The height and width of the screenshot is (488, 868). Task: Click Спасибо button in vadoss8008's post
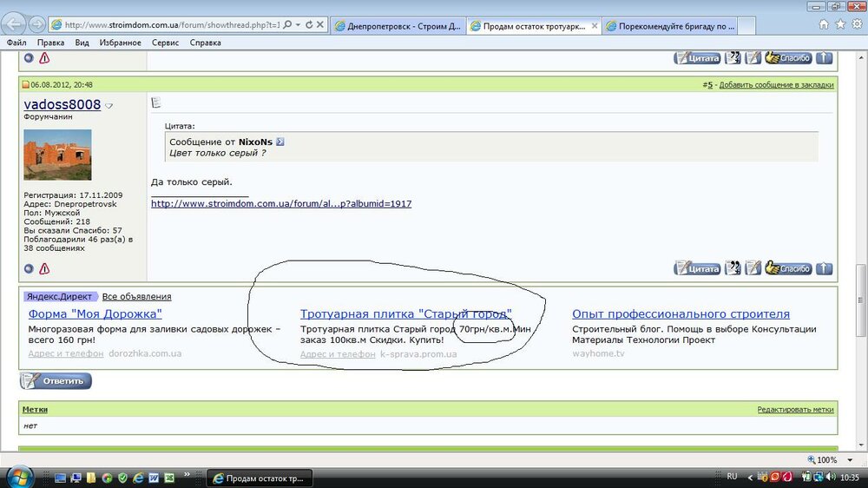(x=788, y=268)
